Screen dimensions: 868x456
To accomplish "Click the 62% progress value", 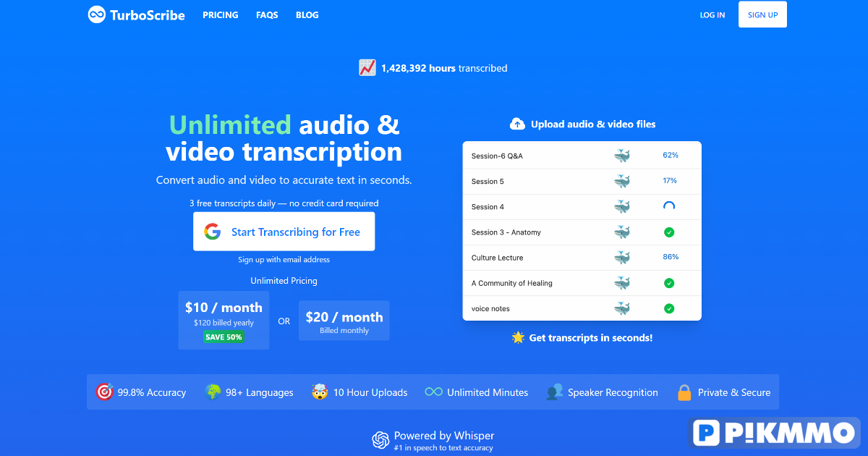I will click(670, 155).
